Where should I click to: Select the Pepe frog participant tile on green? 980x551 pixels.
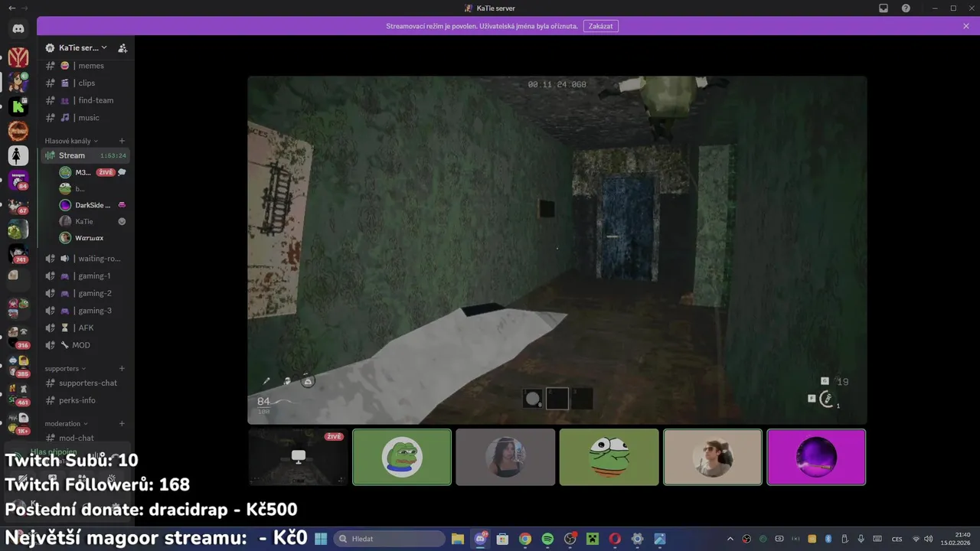pyautogui.click(x=402, y=457)
